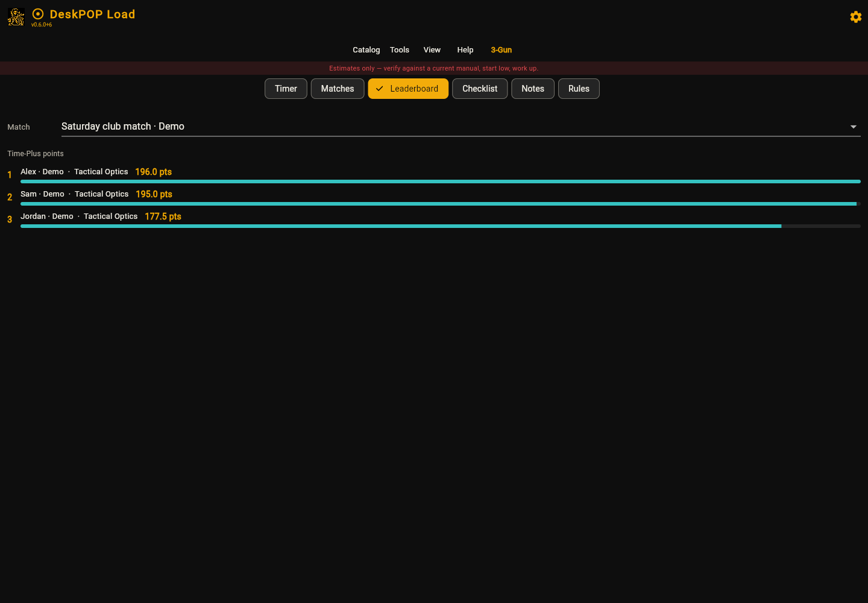The height and width of the screenshot is (603, 868).
Task: Click the Estimates only warning banner
Action: [x=434, y=68]
